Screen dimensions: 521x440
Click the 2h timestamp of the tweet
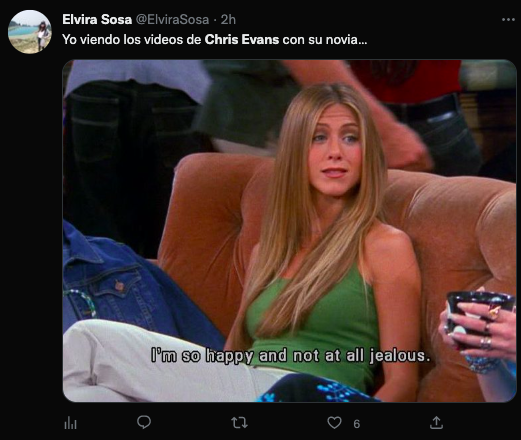228,20
